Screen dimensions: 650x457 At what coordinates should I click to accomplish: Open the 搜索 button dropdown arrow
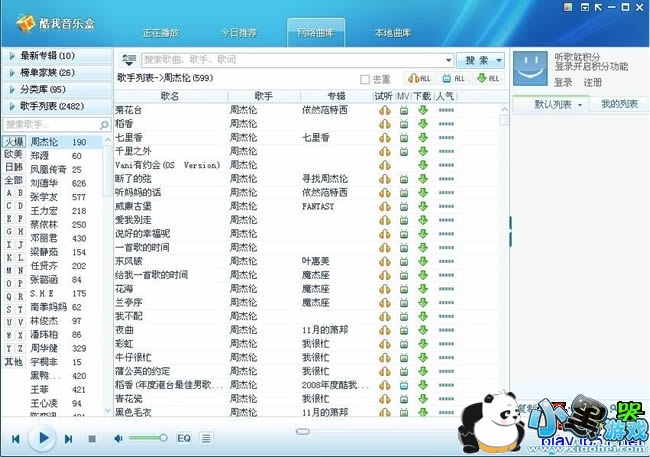pos(499,61)
